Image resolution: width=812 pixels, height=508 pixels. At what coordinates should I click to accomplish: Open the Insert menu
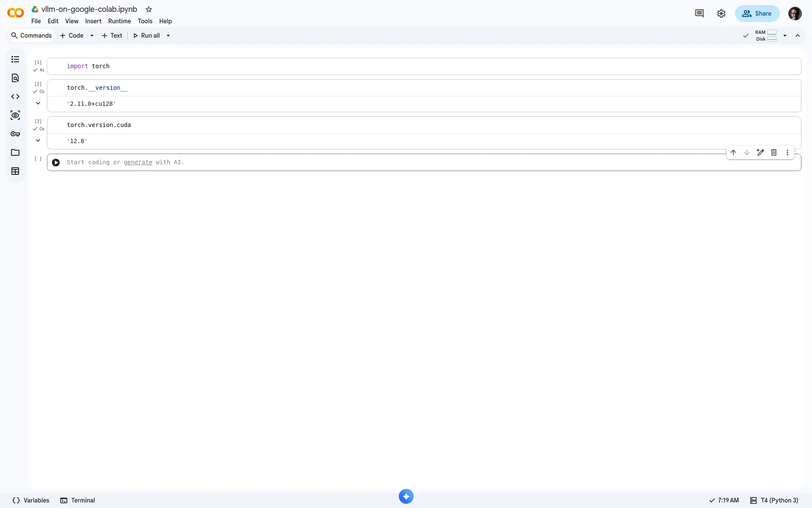point(93,21)
